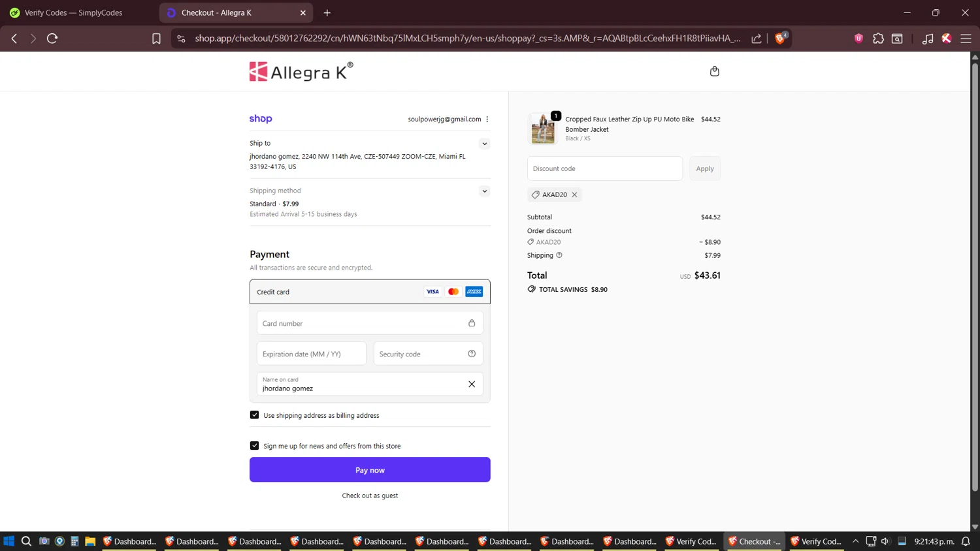Viewport: 980px width, 551px height.
Task: Click the Pay now button
Action: point(370,470)
